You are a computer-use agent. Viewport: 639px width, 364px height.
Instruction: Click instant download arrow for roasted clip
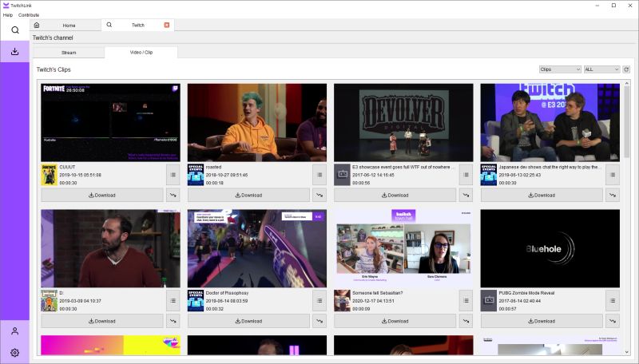pyautogui.click(x=319, y=195)
